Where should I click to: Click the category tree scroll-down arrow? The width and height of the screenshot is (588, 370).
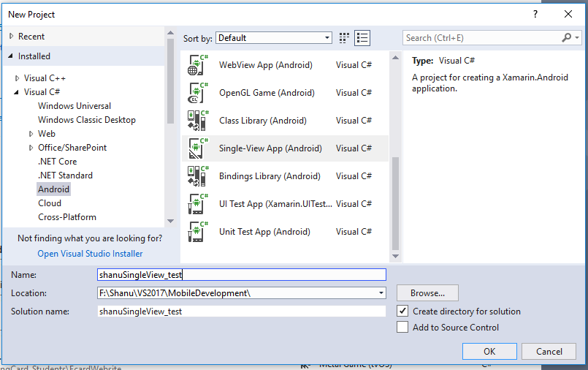[x=171, y=221]
